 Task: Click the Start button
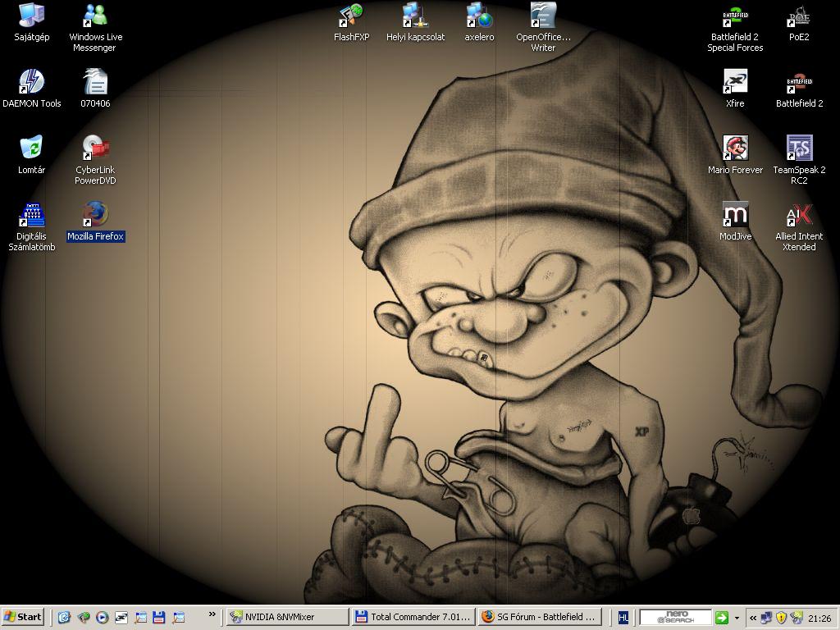tap(23, 617)
